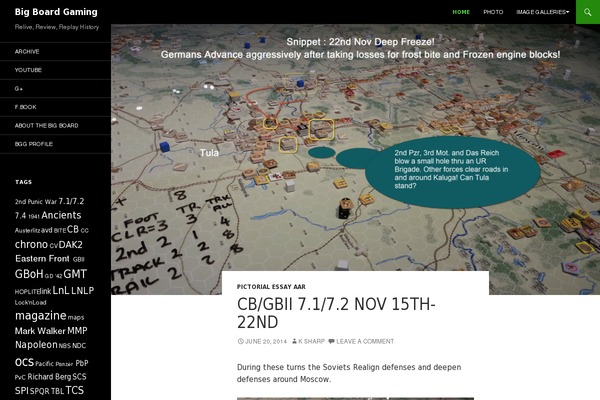Select the maps tag
The width and height of the screenshot is (600, 400).
pos(76,317)
